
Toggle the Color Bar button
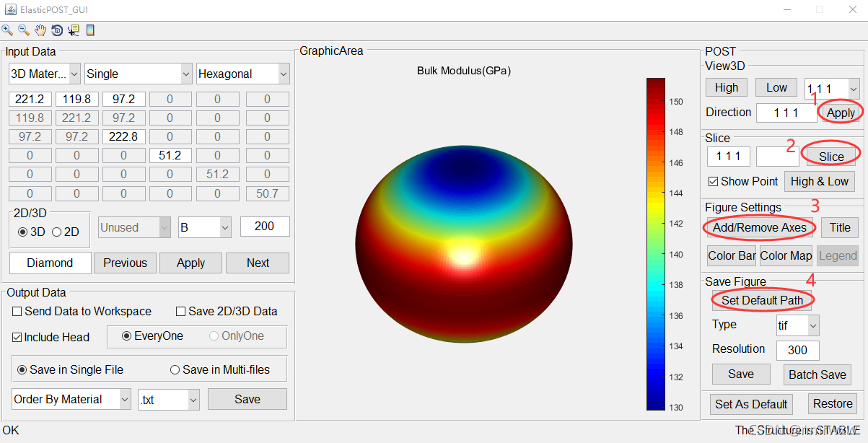tap(732, 255)
